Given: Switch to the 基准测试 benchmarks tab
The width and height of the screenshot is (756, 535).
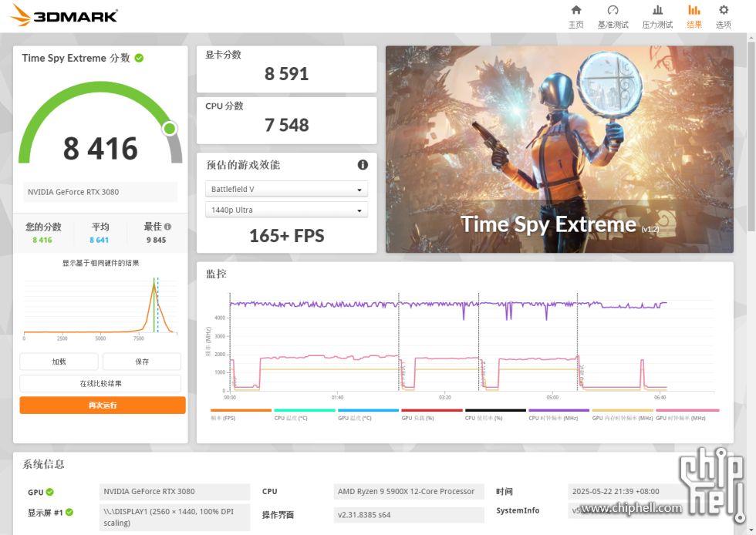Looking at the screenshot, I should point(613,16).
